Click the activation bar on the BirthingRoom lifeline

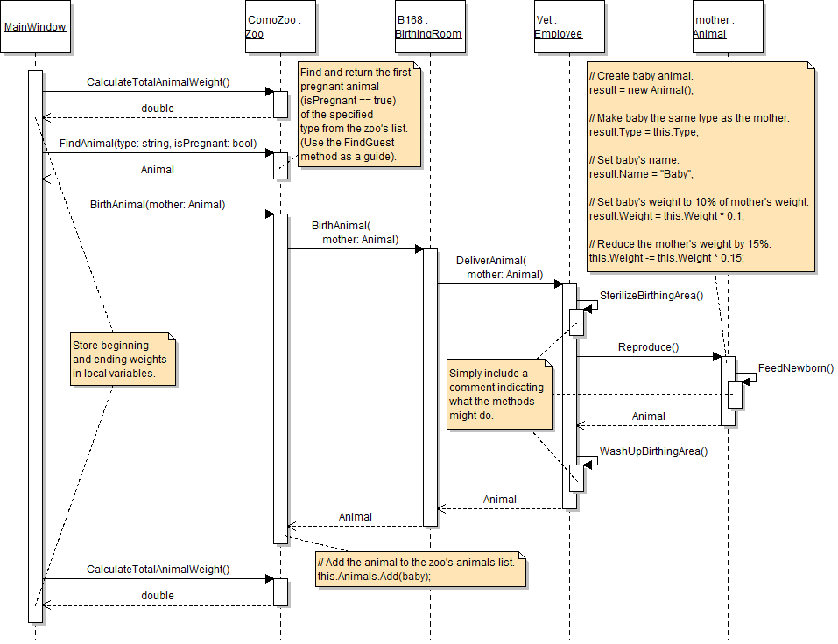click(430, 387)
